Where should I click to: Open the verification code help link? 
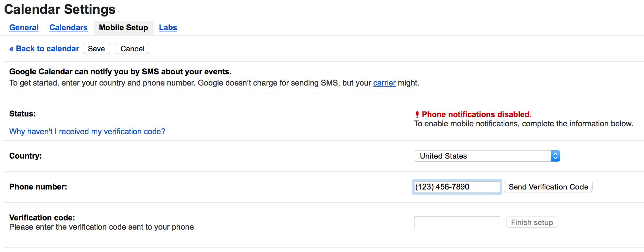tap(87, 132)
